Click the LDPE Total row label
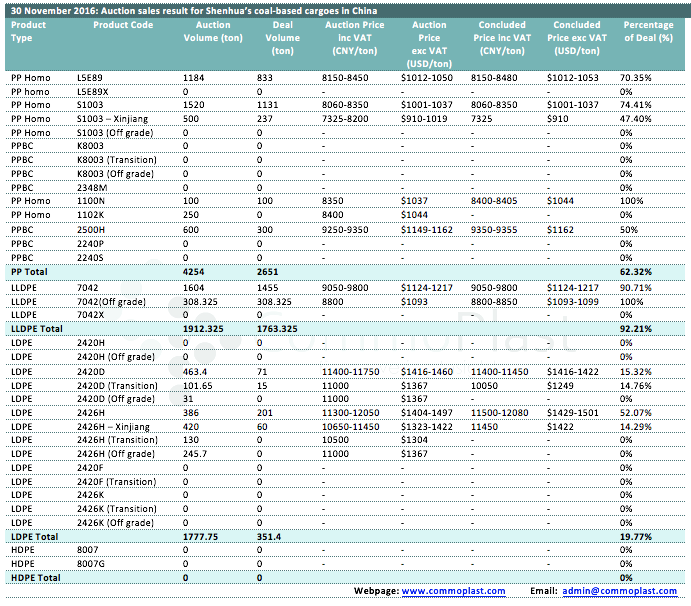 click(33, 536)
